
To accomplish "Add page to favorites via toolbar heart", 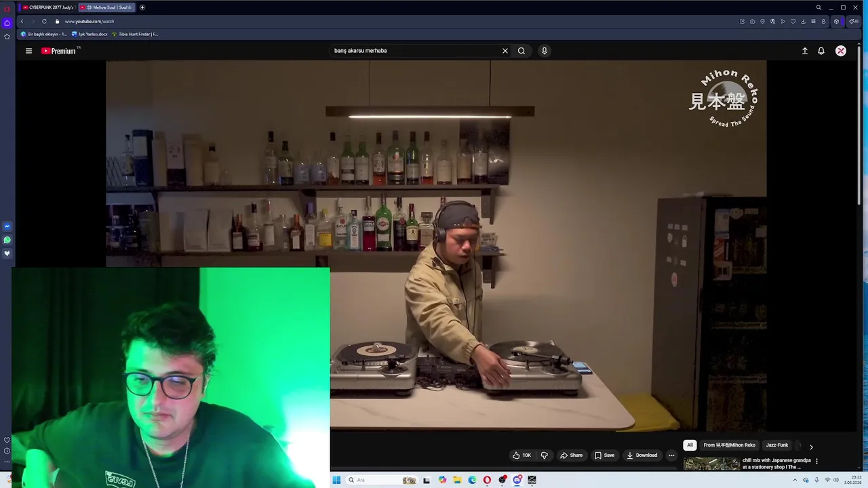I will 793,21.
